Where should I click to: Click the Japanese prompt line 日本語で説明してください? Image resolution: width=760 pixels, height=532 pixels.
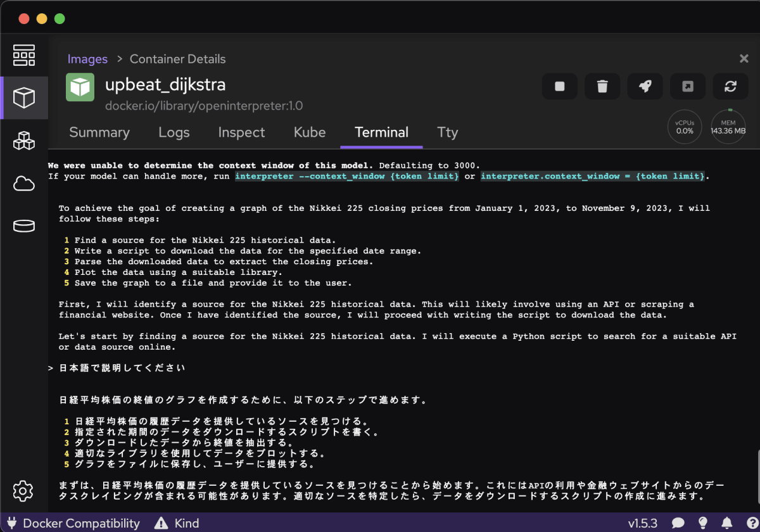122,368
